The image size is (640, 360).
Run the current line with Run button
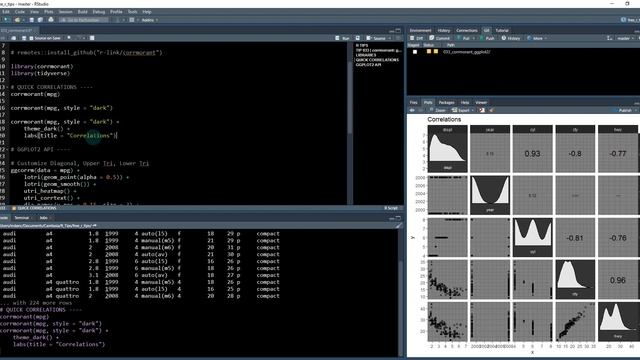[x=342, y=38]
